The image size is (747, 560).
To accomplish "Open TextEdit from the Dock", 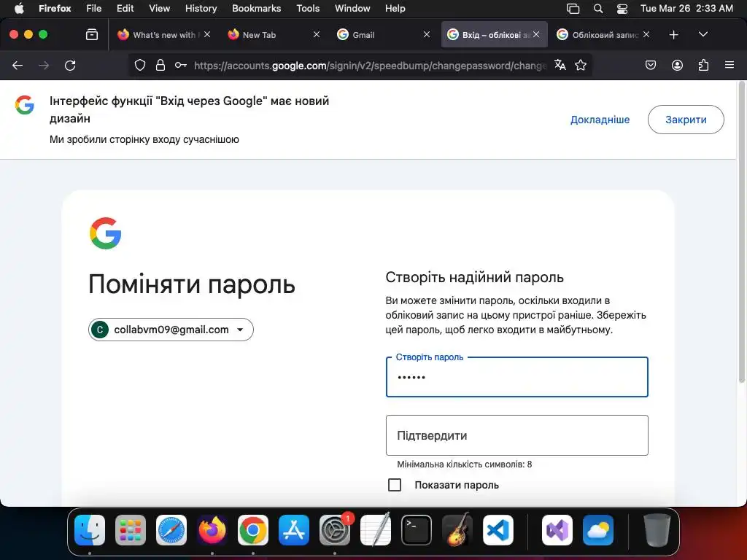I will [376, 530].
